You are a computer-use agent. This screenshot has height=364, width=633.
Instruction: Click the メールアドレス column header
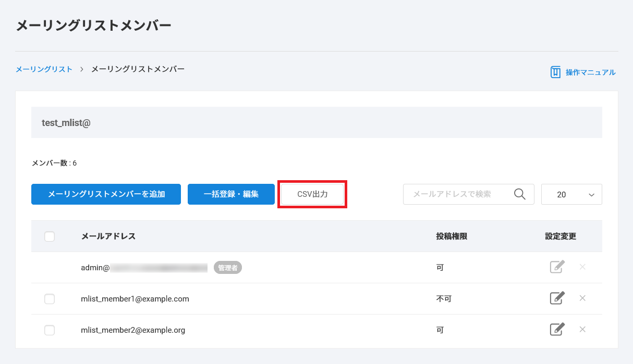108,236
